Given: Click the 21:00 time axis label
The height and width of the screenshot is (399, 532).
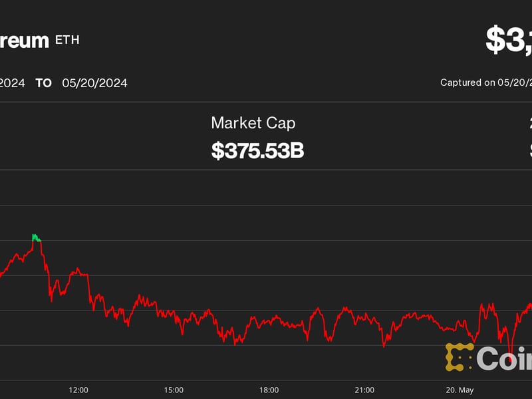Looking at the screenshot, I should pos(364,390).
